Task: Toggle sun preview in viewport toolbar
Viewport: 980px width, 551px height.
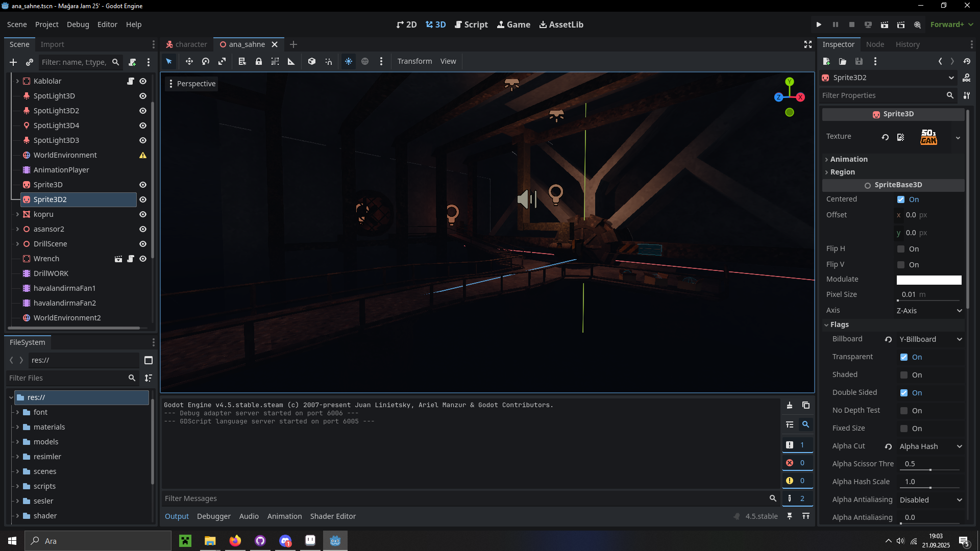Action: 349,61
